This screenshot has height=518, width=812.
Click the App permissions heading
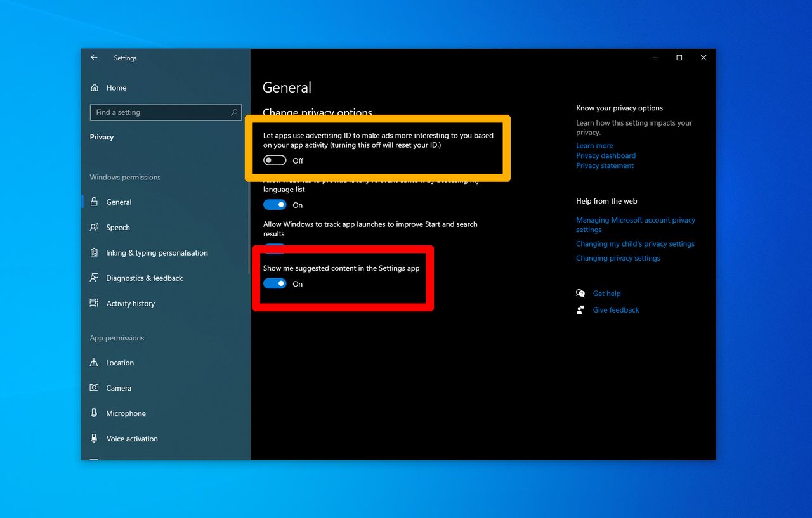[x=117, y=338]
